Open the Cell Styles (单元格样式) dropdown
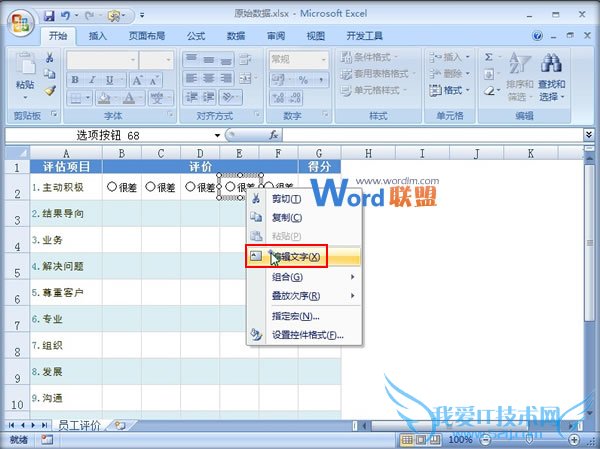This screenshot has width=600, height=449. 372,90
